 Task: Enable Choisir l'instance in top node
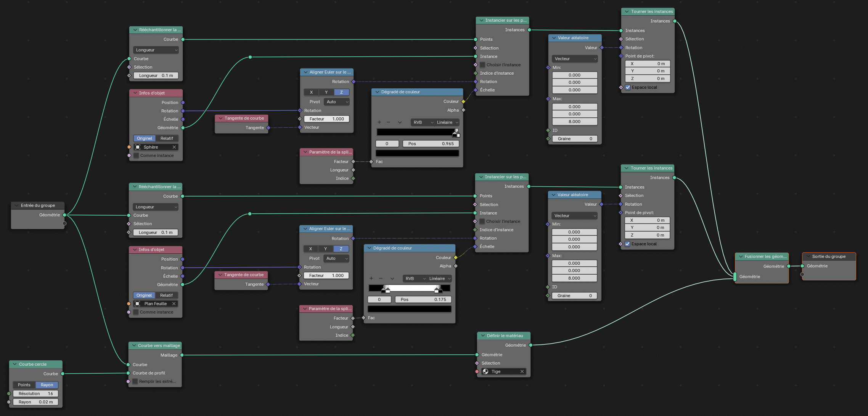pyautogui.click(x=482, y=65)
